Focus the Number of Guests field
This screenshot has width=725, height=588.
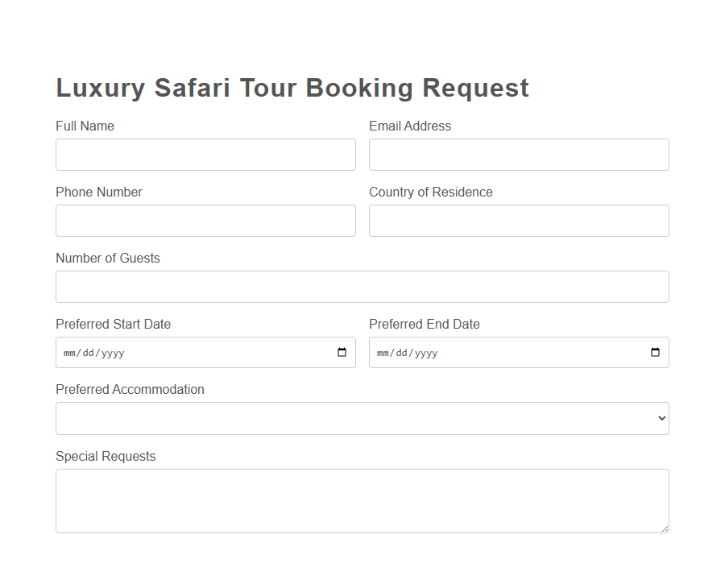click(x=362, y=287)
